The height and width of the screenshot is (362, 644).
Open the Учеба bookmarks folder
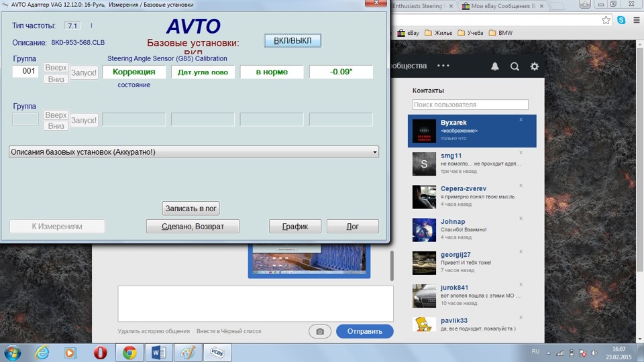point(470,33)
